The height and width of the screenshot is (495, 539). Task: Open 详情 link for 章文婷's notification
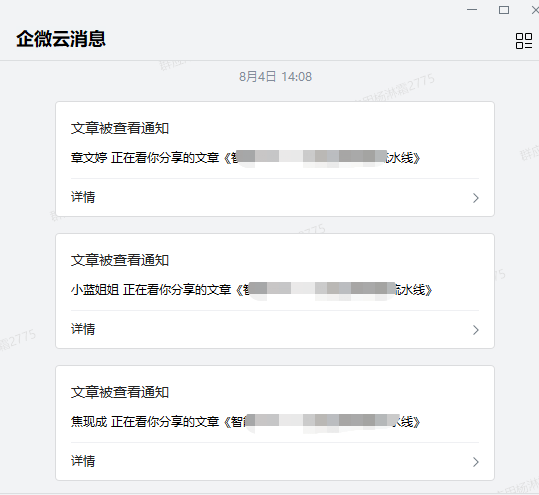83,197
